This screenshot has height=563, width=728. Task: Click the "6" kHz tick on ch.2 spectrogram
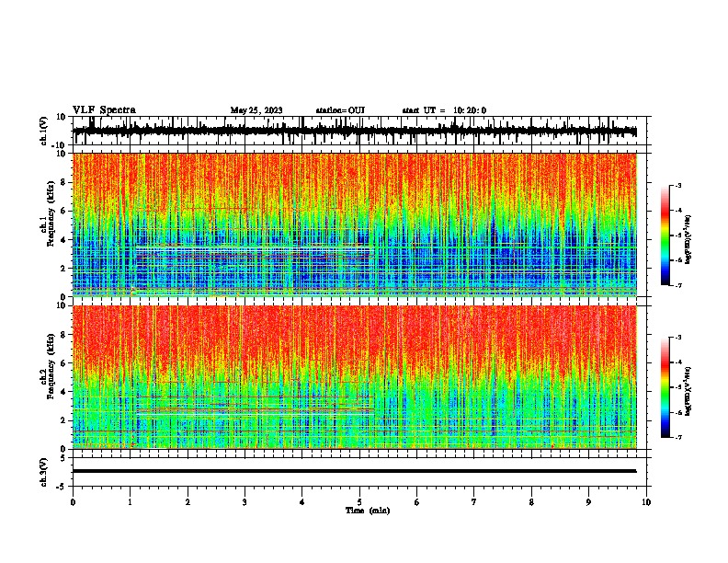(64, 363)
